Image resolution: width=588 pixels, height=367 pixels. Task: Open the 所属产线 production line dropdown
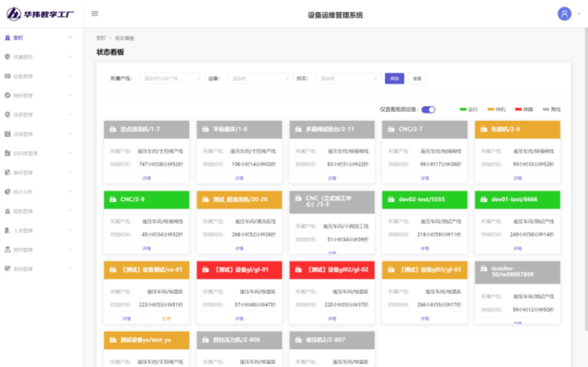[172, 78]
